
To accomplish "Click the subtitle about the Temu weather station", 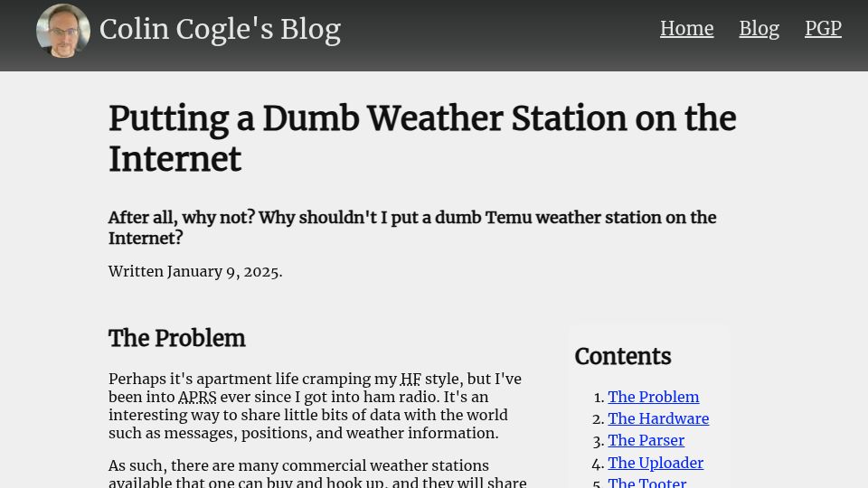I will [412, 228].
